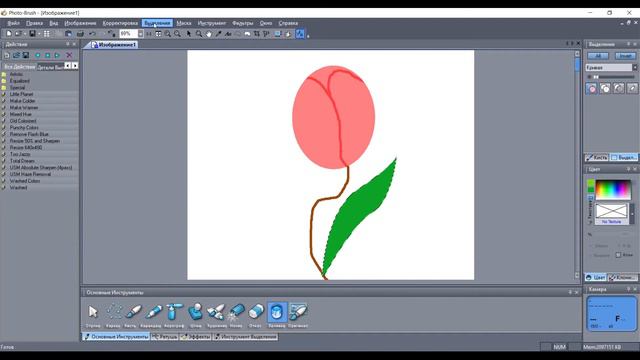Open the texture dropdown arrow next to No Texture
Screen dimensions: 640x360
tap(632, 214)
